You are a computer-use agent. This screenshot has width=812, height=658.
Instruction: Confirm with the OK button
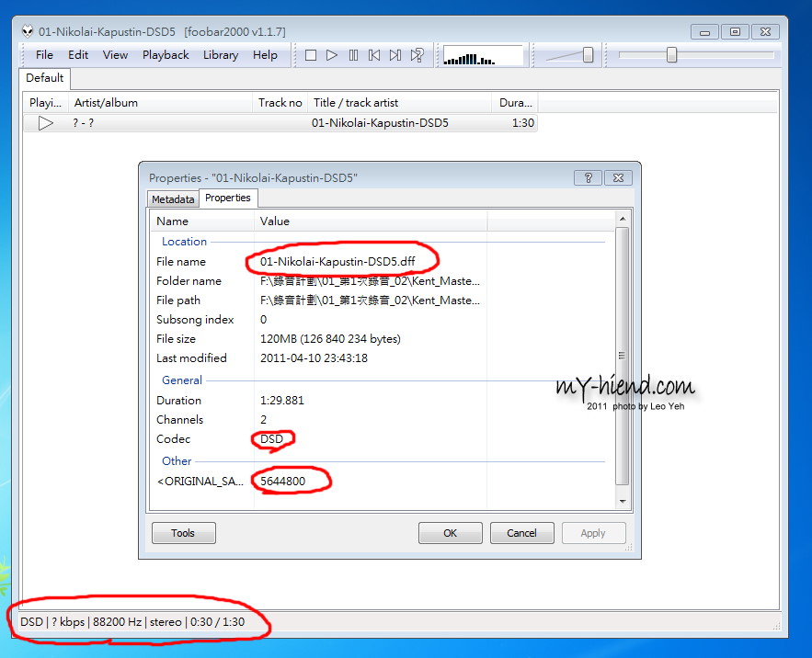pos(450,533)
